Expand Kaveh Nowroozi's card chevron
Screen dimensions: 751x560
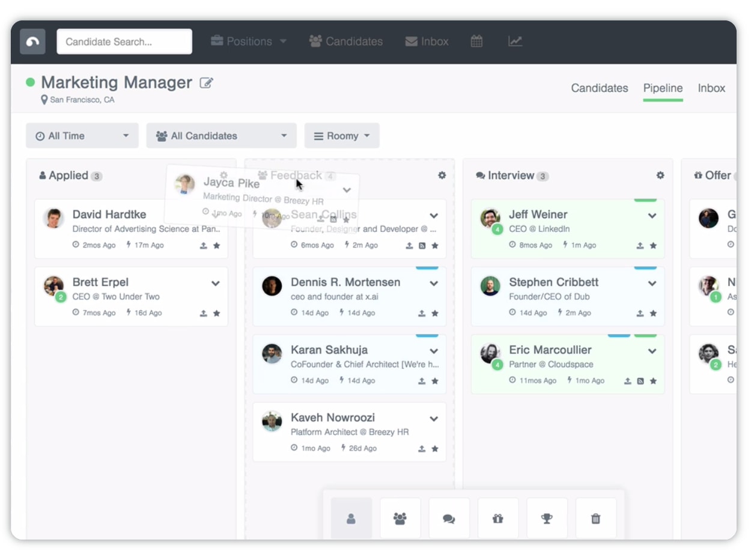[x=434, y=419]
